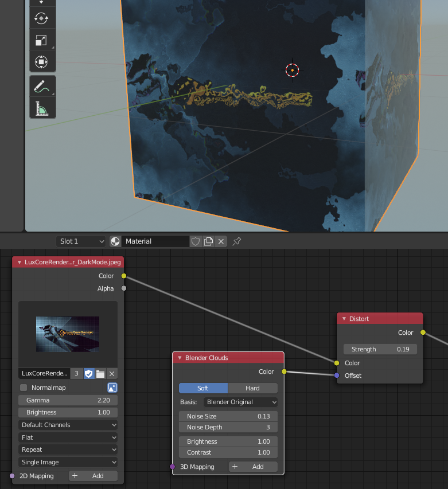Click the image editor icon beside Normalmap
The image size is (448, 489).
112,388
